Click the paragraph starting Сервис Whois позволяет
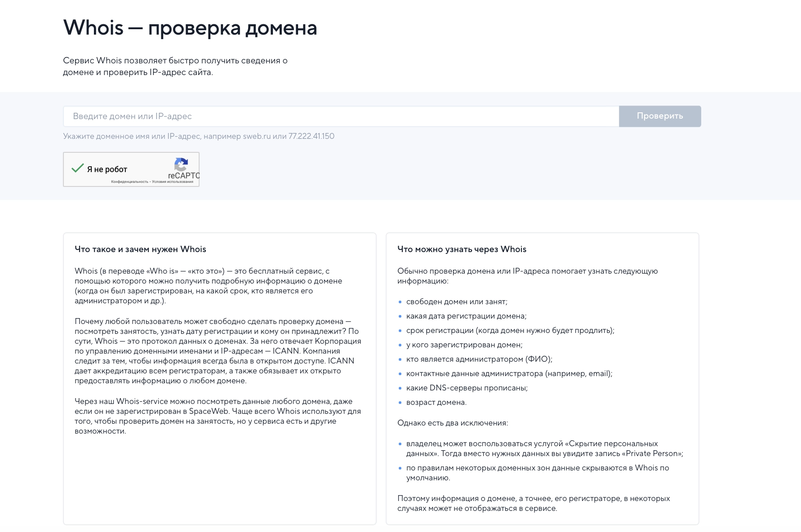Image resolution: width=801 pixels, height=532 pixels. [x=175, y=66]
